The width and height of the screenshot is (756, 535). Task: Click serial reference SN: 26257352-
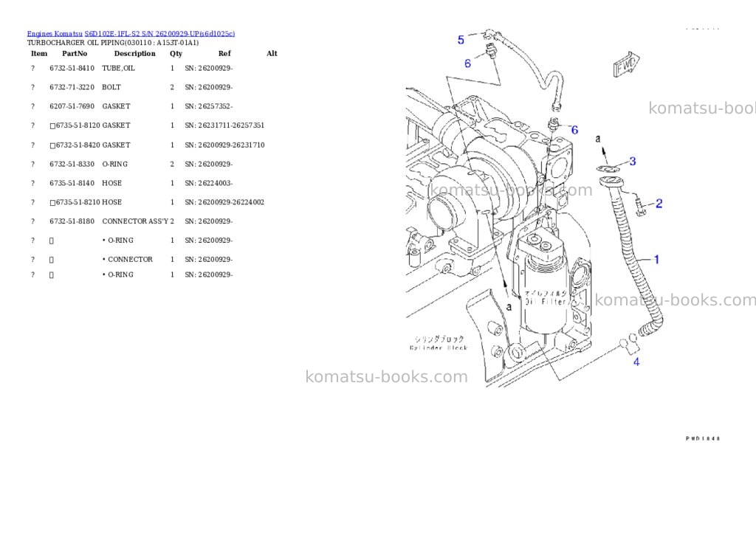209,106
